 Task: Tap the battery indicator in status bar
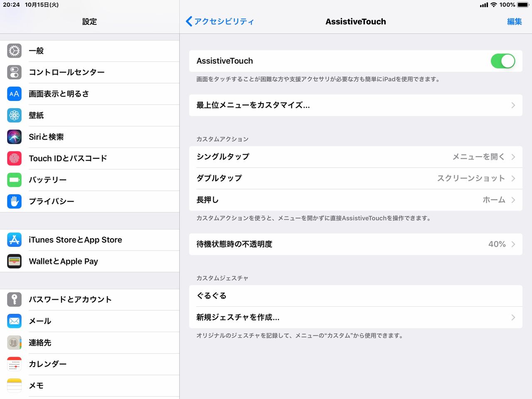523,5
